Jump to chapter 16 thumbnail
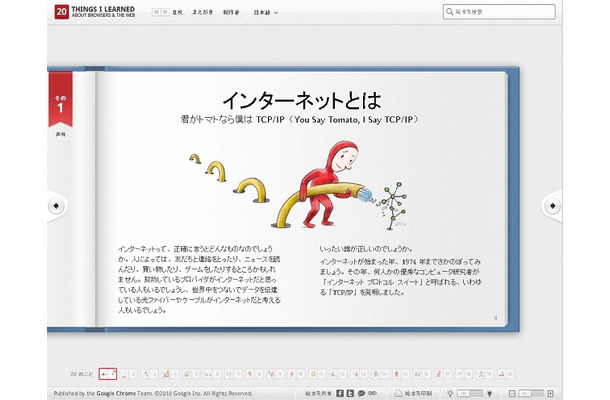 tap(422, 374)
